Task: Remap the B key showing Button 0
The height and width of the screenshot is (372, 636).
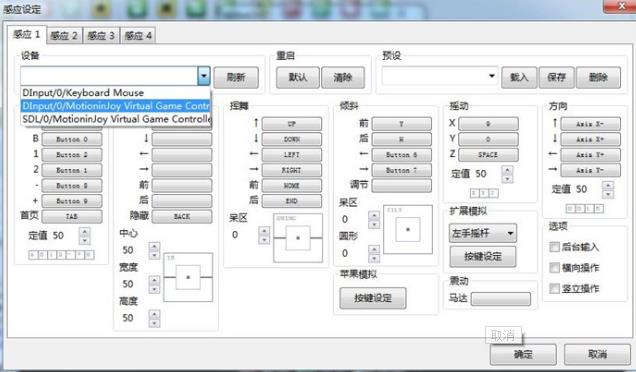Action: (72, 139)
